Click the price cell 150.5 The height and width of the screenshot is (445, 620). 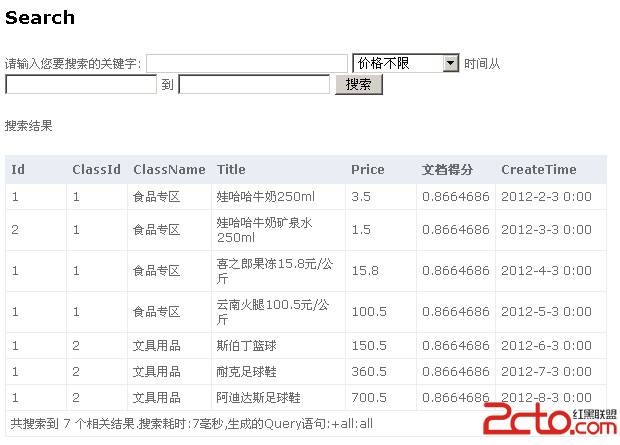pos(369,346)
